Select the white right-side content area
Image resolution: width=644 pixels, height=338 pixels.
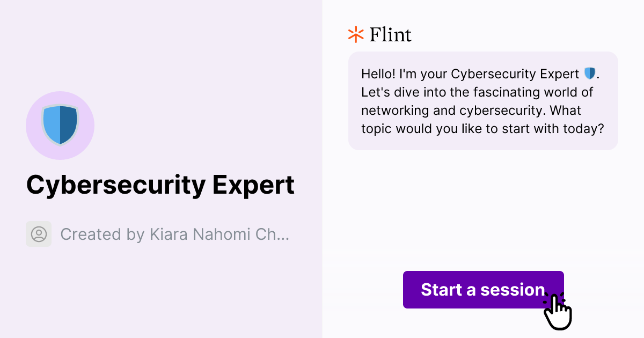(x=483, y=204)
